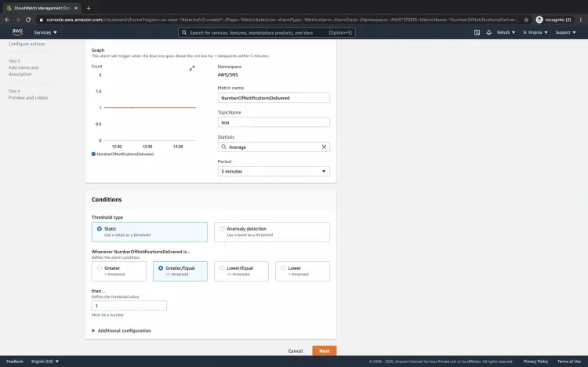Open the Chrome three-dot menu
This screenshot has height=367, width=588.
click(581, 20)
